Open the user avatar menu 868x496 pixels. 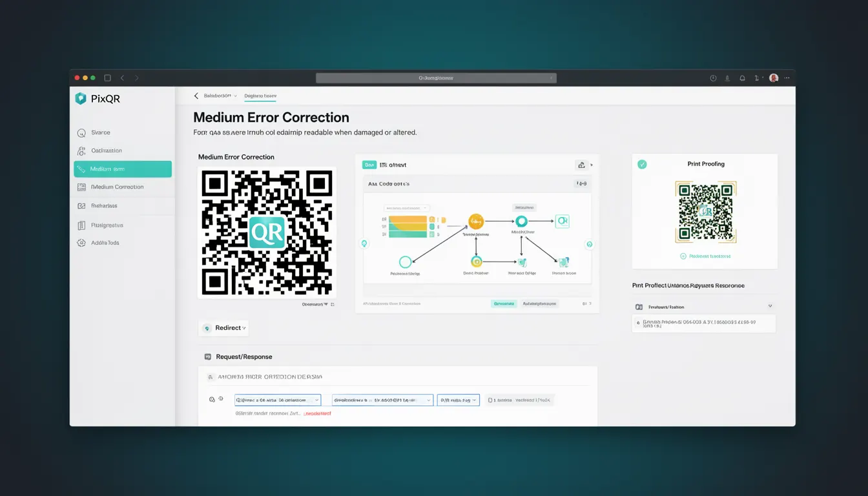click(x=774, y=77)
